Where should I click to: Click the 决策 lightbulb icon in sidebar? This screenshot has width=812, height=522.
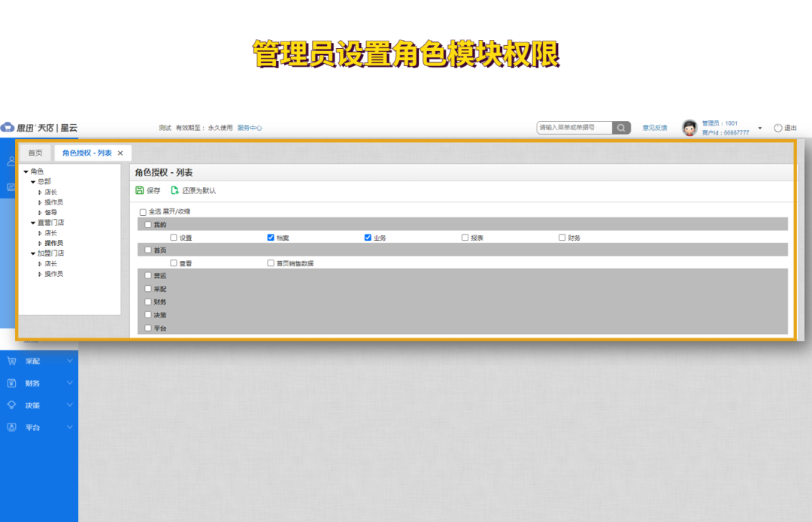point(14,405)
